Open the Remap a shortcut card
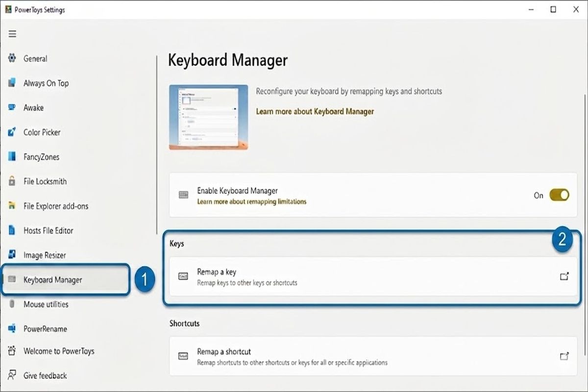 (373, 356)
